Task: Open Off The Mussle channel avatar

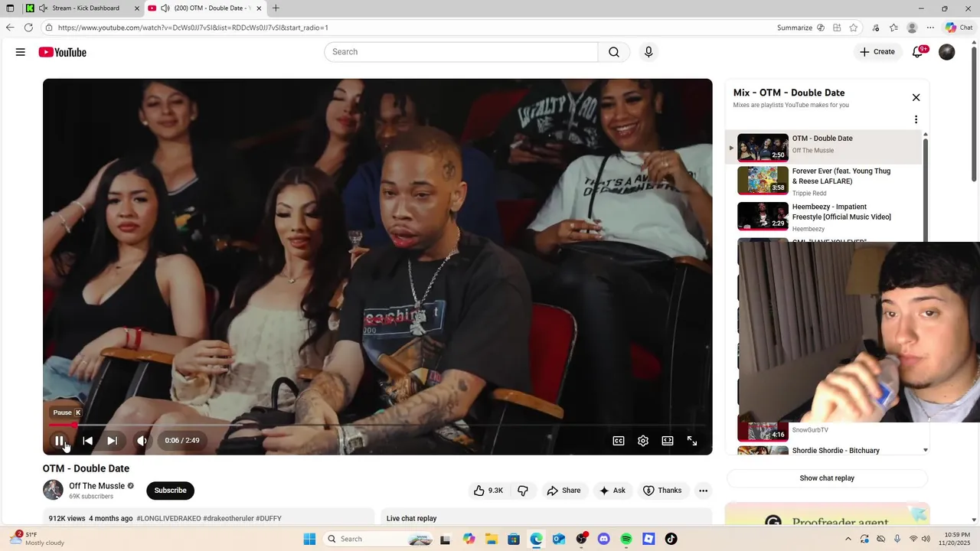Action: [53, 490]
